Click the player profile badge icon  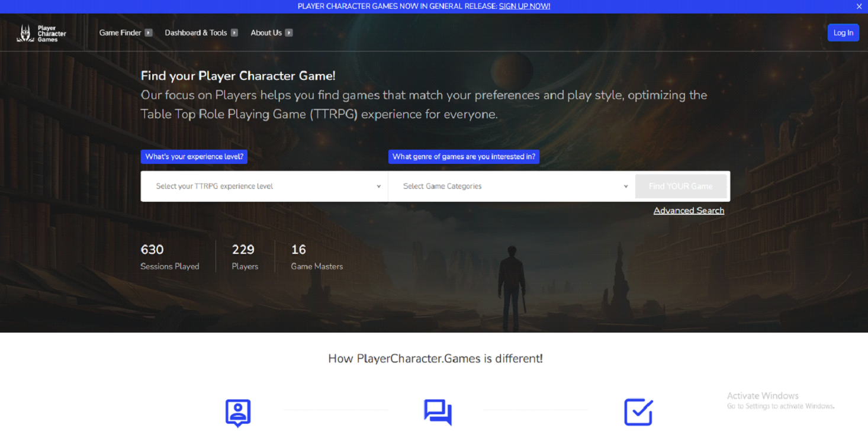coord(238,412)
